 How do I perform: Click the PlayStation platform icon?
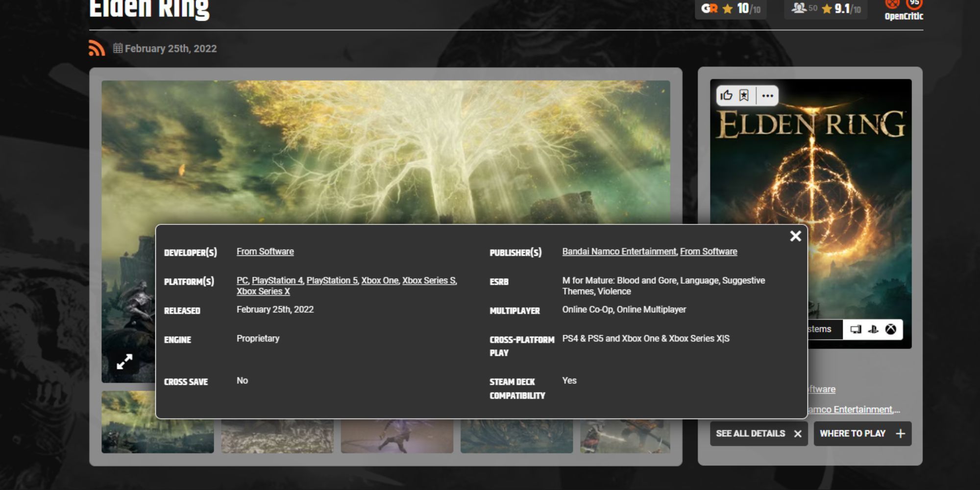[873, 329]
